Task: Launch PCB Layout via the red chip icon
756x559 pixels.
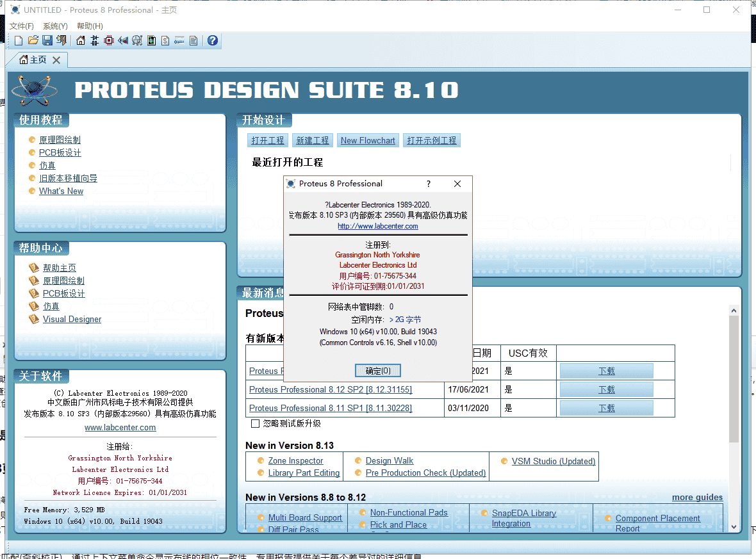Action: click(109, 41)
